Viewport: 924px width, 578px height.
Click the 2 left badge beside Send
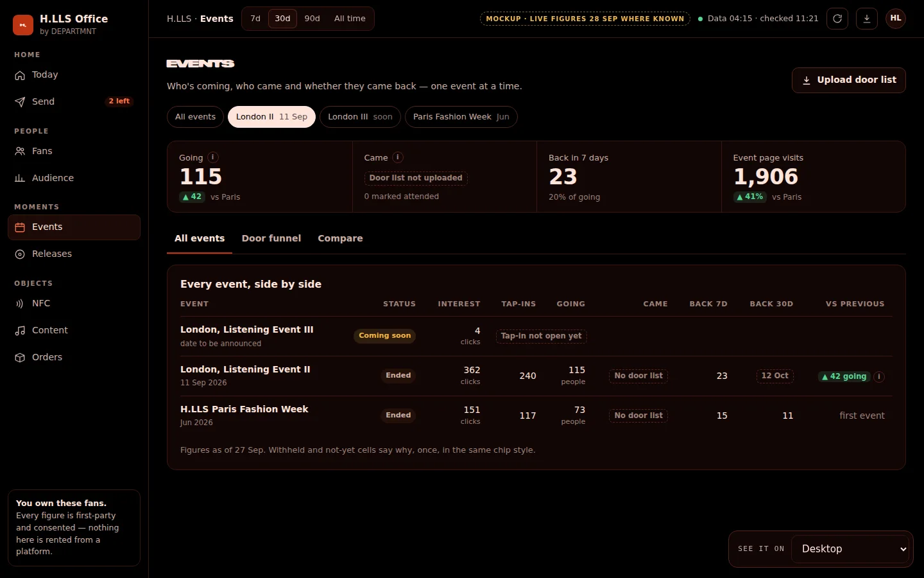click(119, 101)
